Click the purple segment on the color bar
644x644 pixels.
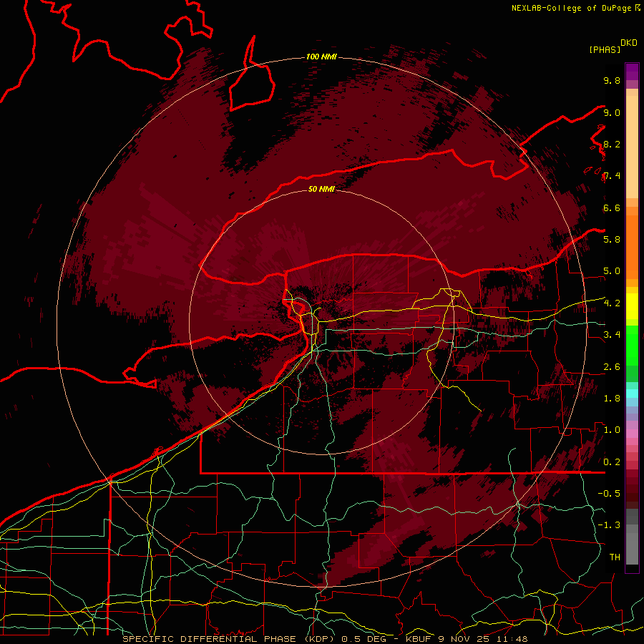[x=632, y=72]
